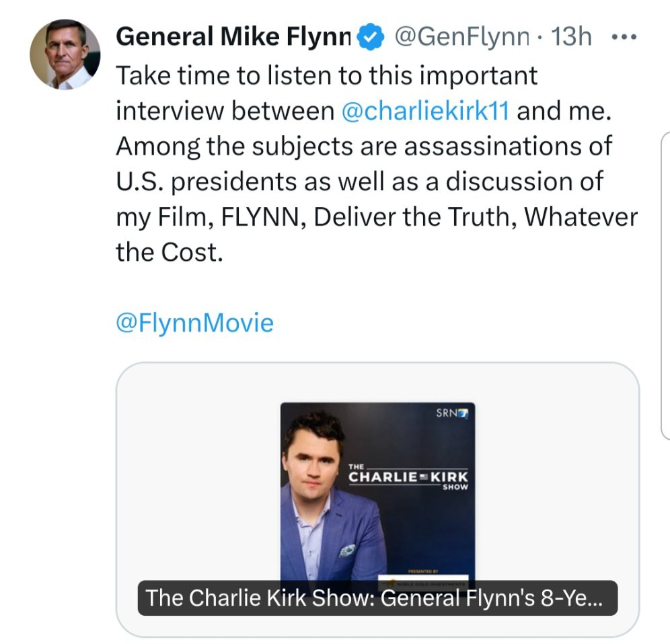Screen dimensions: 670x644
Task: Click the 13h timestamp
Action: pyautogui.click(x=572, y=36)
